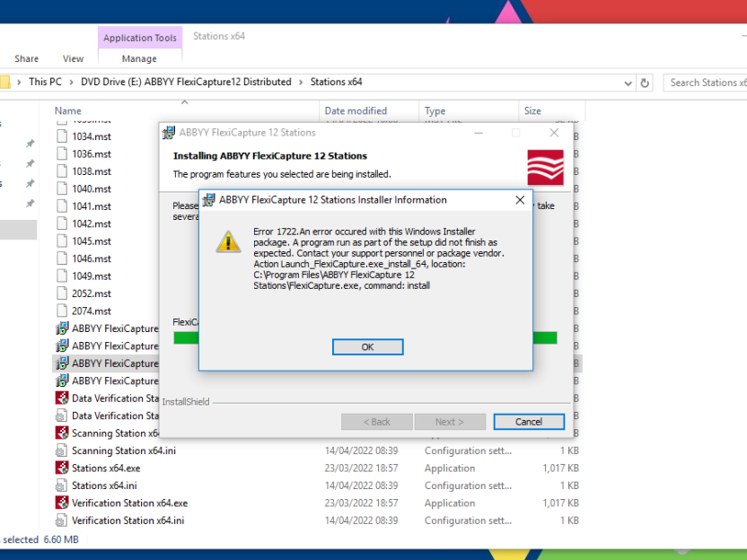Select the 2074.mst file
747x560 pixels.
coord(91,311)
